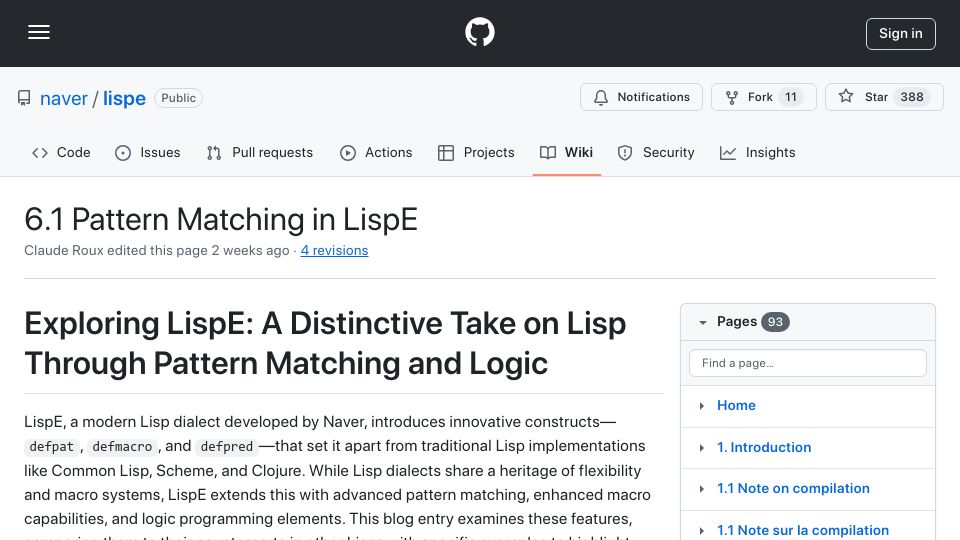Open the 4 revisions link
The height and width of the screenshot is (540, 960).
tap(334, 250)
